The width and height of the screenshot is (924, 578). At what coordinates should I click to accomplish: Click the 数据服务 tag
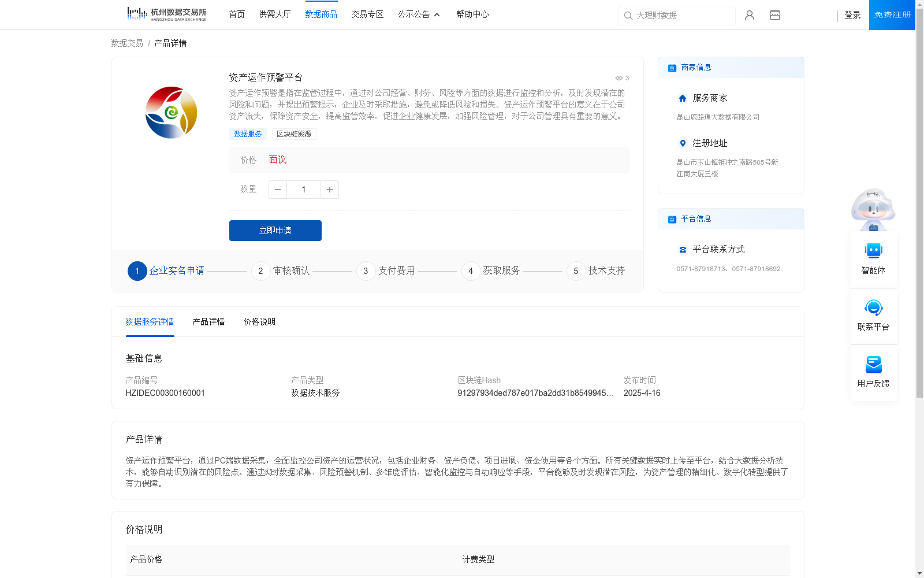pos(248,134)
